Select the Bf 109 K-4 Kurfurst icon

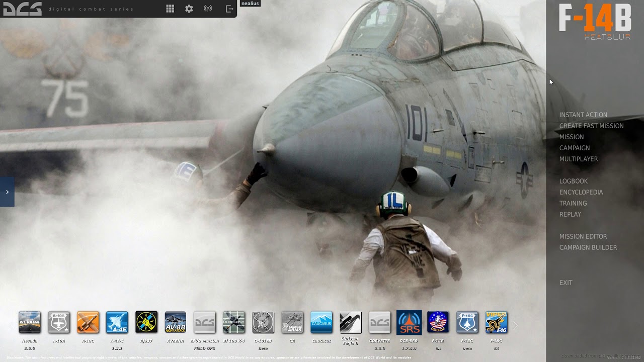[x=234, y=322]
